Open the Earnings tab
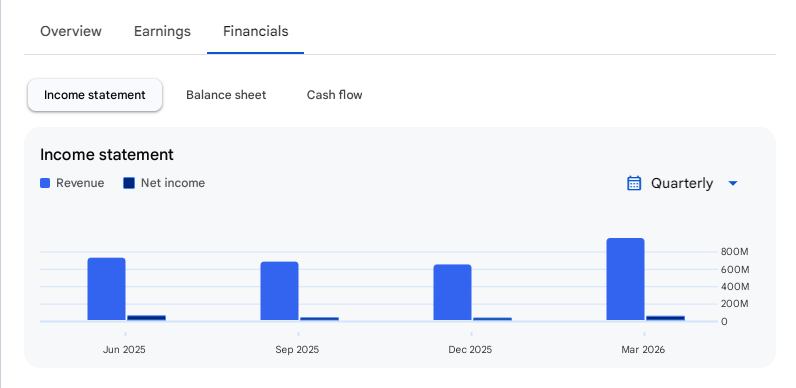 [x=162, y=31]
